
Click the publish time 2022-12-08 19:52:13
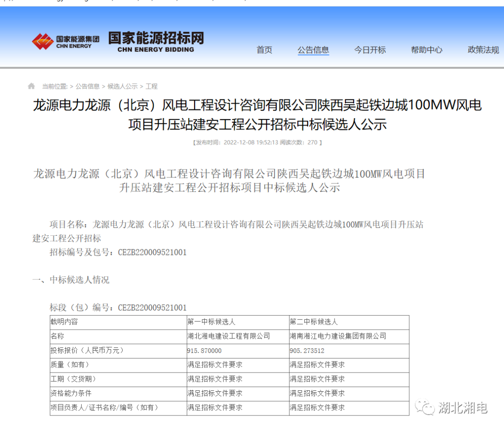[x=251, y=142]
